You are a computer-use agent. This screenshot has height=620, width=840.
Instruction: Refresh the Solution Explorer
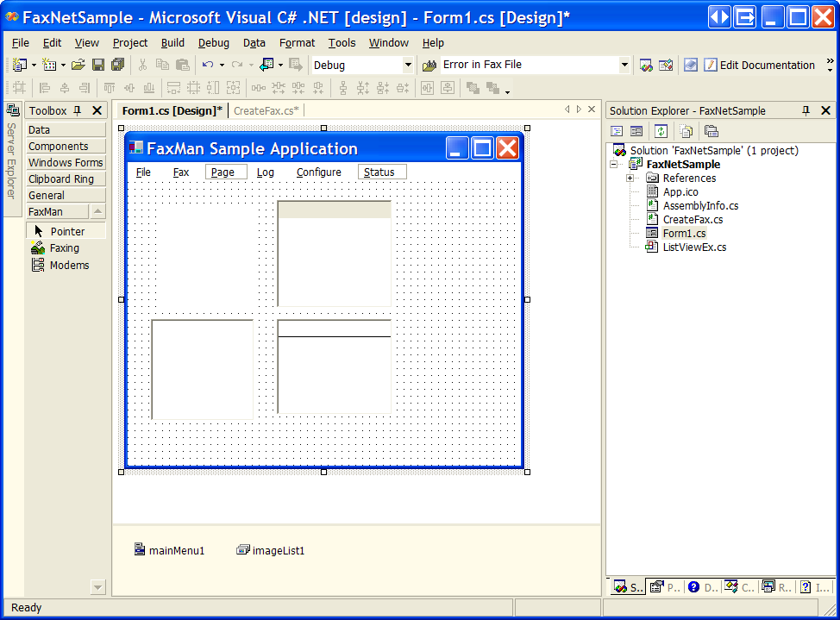(661, 131)
